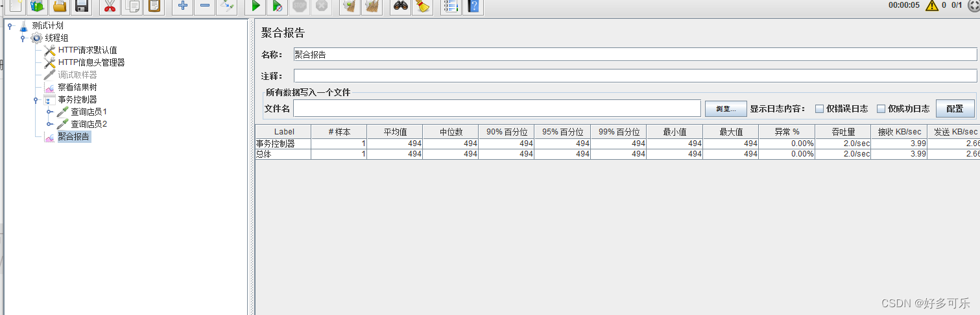Viewport: 980px width, 315px height.
Task: Click the Open file folder icon
Action: point(60,6)
